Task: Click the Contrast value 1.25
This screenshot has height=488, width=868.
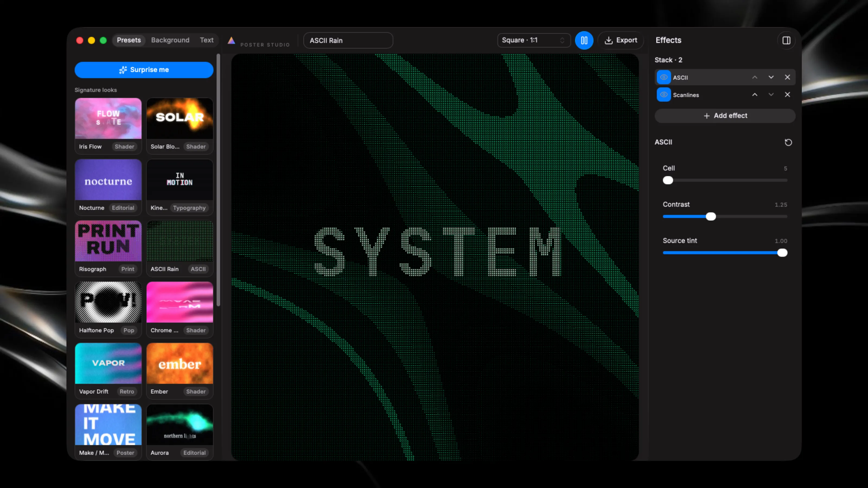Action: coord(781,205)
